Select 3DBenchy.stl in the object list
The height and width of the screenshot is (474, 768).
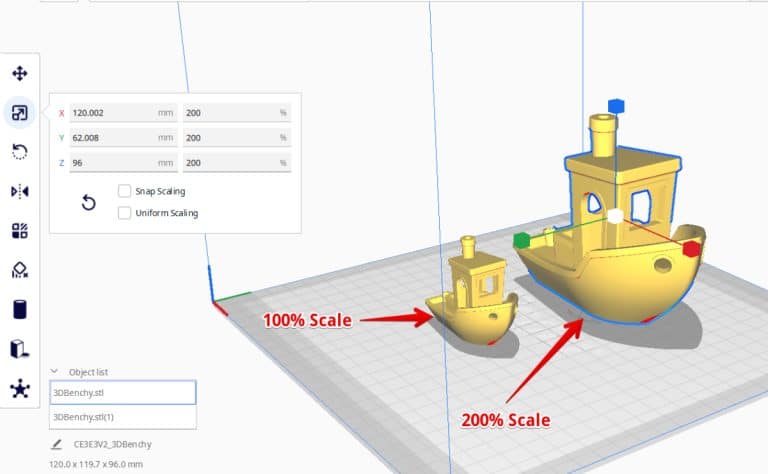coord(122,393)
